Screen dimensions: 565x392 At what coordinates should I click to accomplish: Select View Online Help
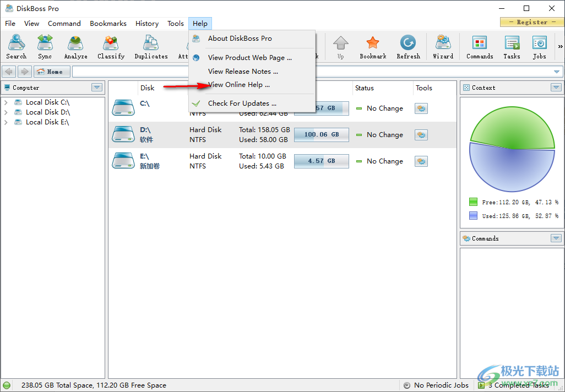(252, 85)
